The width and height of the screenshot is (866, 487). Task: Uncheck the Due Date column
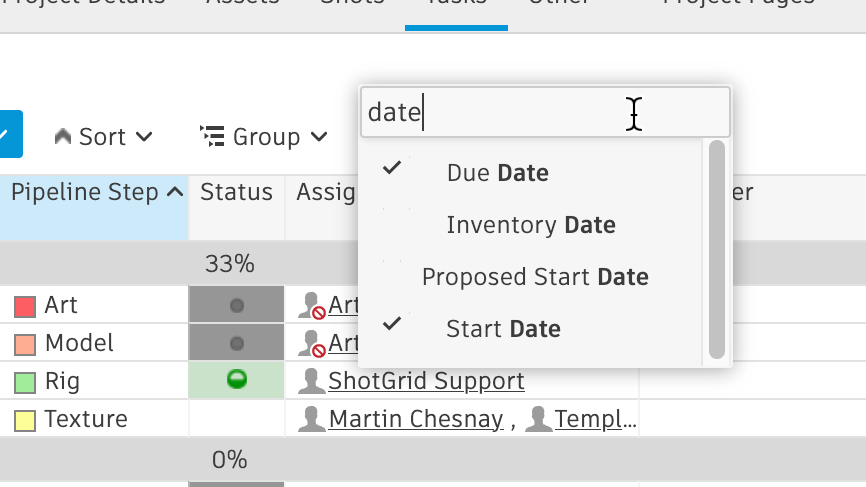[497, 173]
